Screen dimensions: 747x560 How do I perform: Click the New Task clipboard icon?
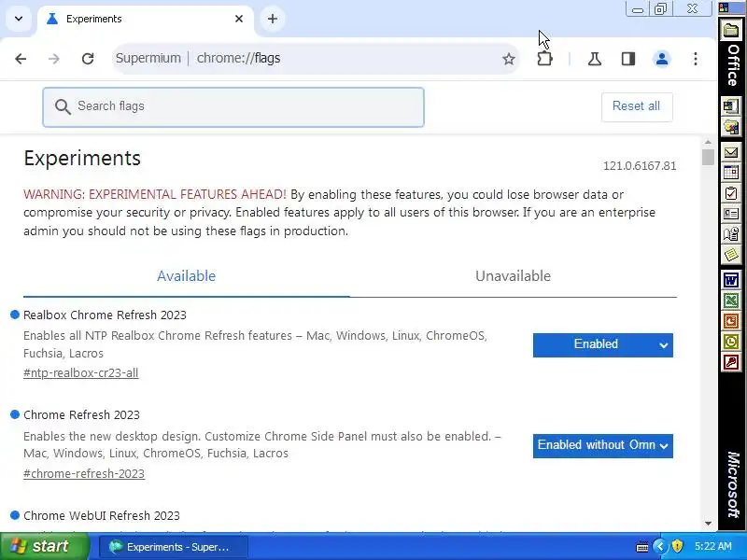coord(731,193)
